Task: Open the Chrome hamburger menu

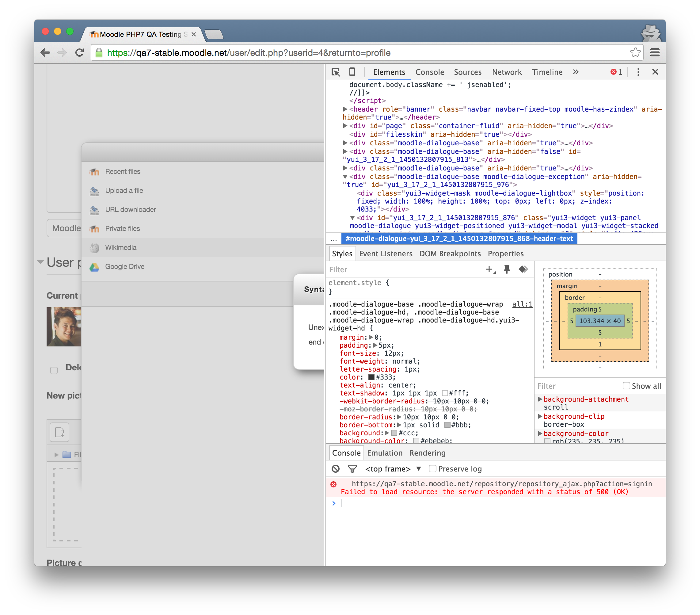Action: point(655,52)
